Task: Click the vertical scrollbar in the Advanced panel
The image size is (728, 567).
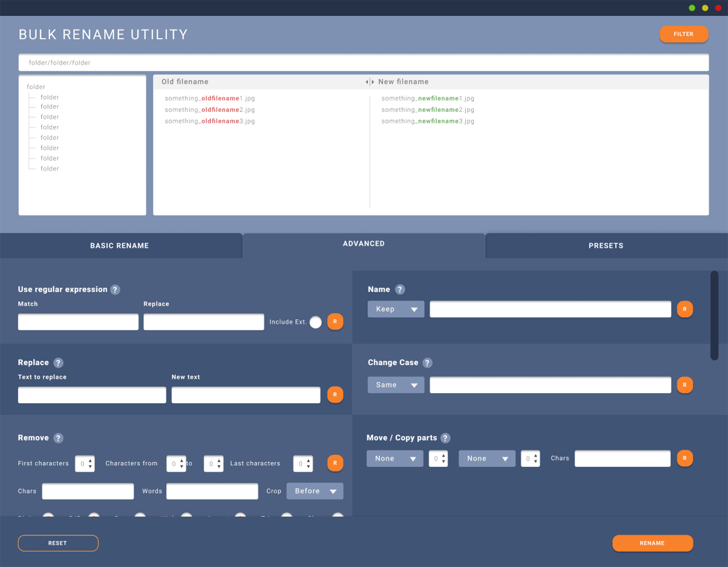Action: 714,315
